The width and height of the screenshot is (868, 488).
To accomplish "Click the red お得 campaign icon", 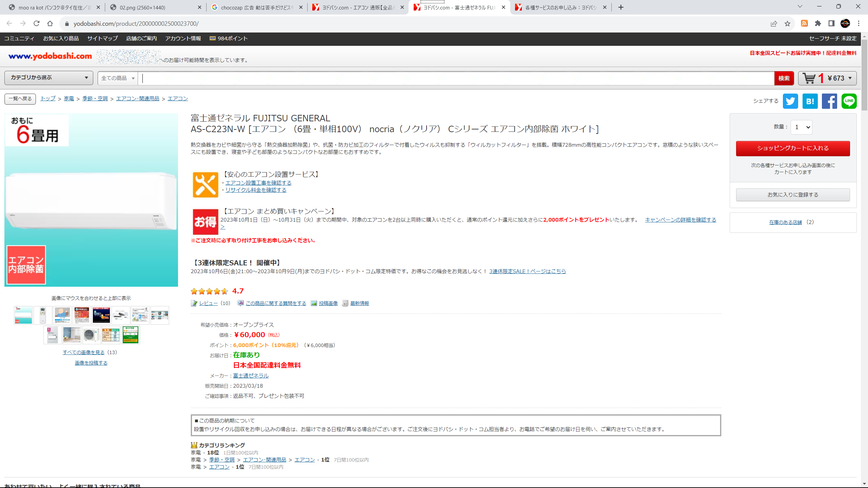I will 205,222.
